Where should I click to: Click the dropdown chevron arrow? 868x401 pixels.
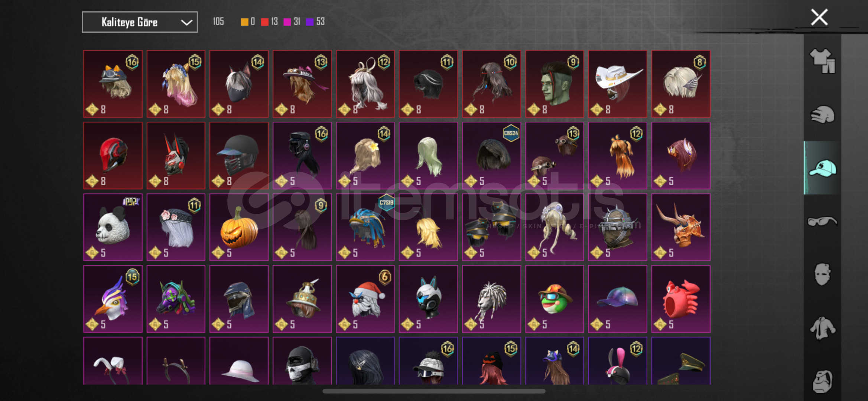click(186, 23)
